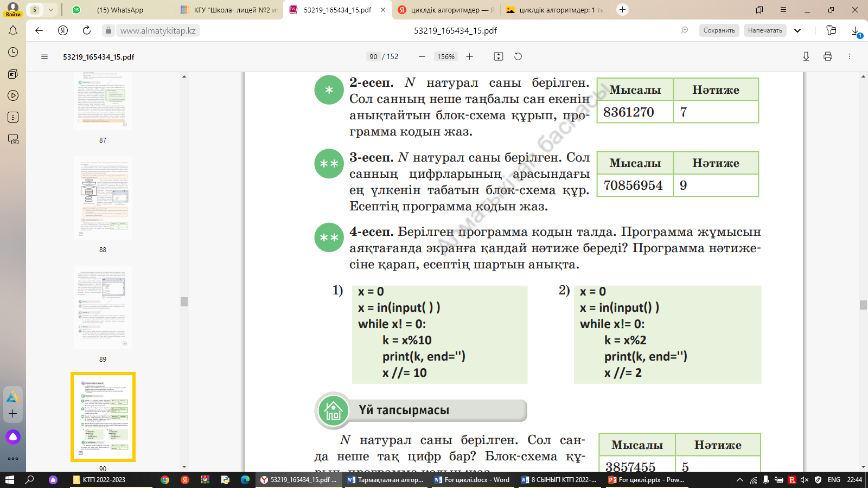The image size is (868, 488).
Task: Click the volume muted icon in tray
Action: pos(805,480)
